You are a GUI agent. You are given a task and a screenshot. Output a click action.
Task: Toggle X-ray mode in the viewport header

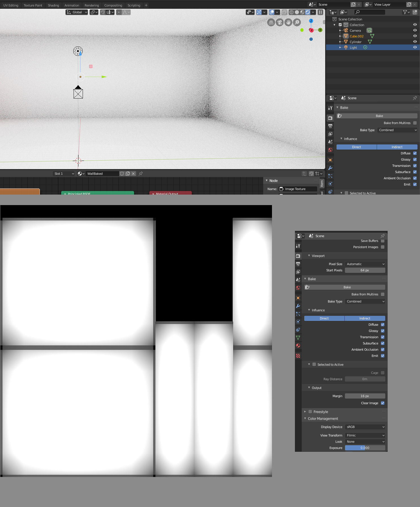click(x=284, y=12)
